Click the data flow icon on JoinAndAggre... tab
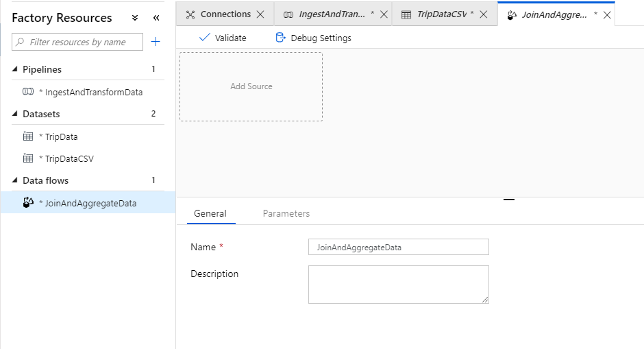The image size is (644, 349). pos(512,15)
